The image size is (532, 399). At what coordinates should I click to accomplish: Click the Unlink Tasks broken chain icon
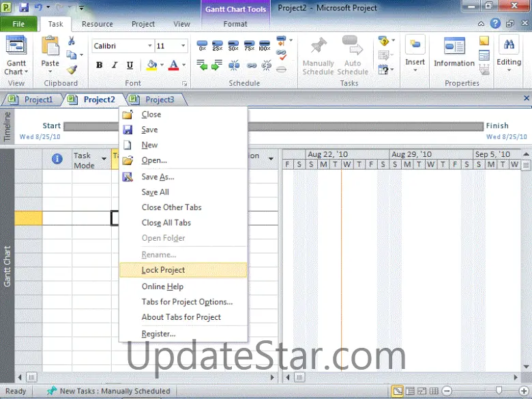coord(266,65)
